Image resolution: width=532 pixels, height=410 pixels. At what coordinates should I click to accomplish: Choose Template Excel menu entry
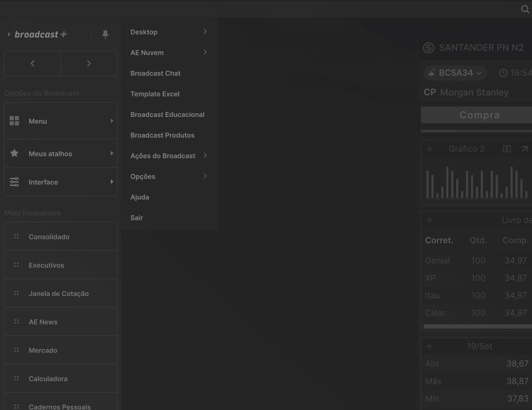(155, 94)
